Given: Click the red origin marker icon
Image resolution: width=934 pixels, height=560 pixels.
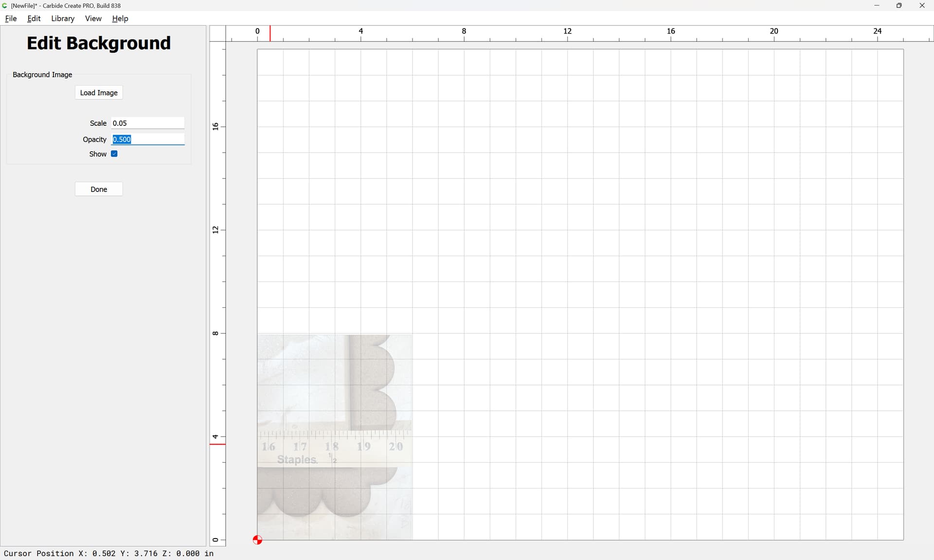Looking at the screenshot, I should click(257, 540).
